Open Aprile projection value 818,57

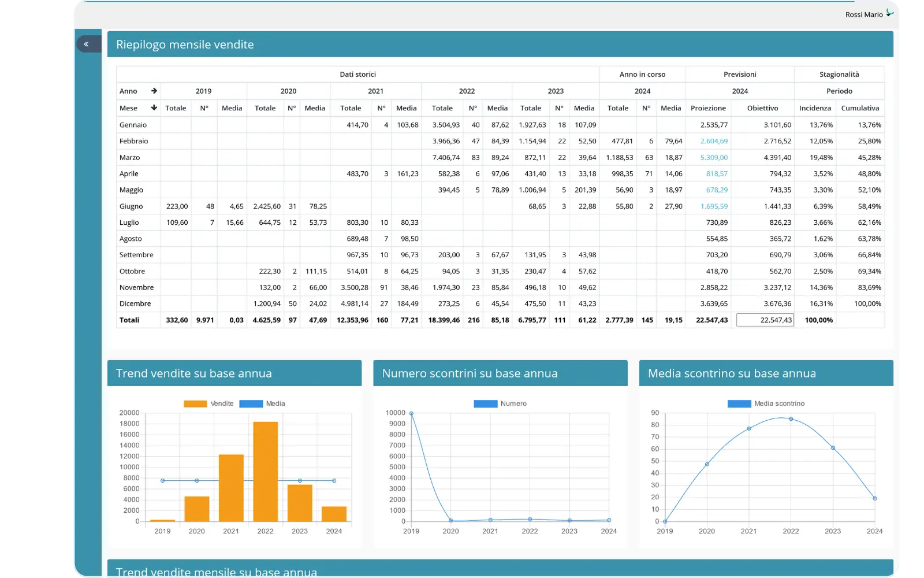[x=717, y=173]
